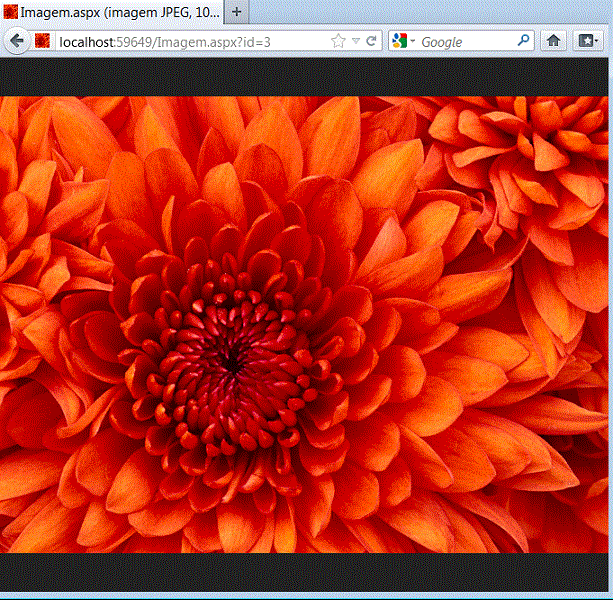The height and width of the screenshot is (600, 613).
Task: Open a new tab with plus button
Action: click(x=237, y=12)
